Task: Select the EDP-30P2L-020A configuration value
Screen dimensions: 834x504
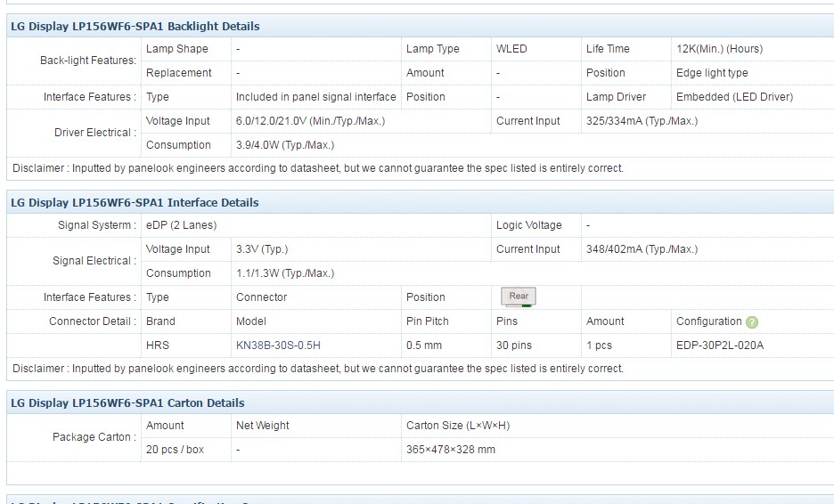Action: (720, 345)
